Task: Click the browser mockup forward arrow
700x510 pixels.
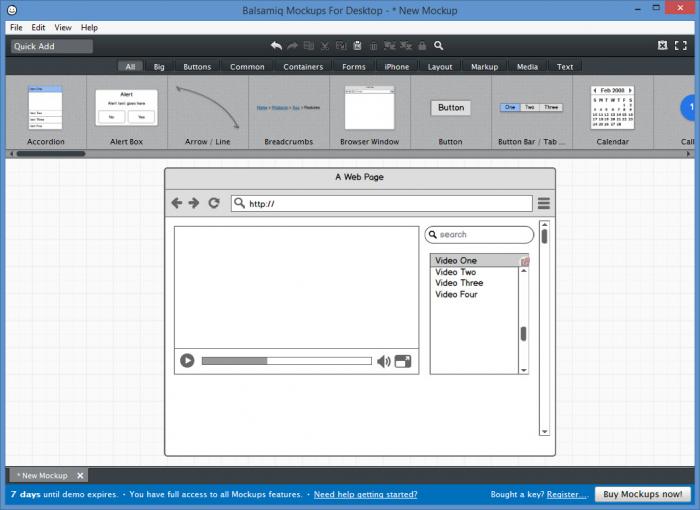Action: point(194,203)
